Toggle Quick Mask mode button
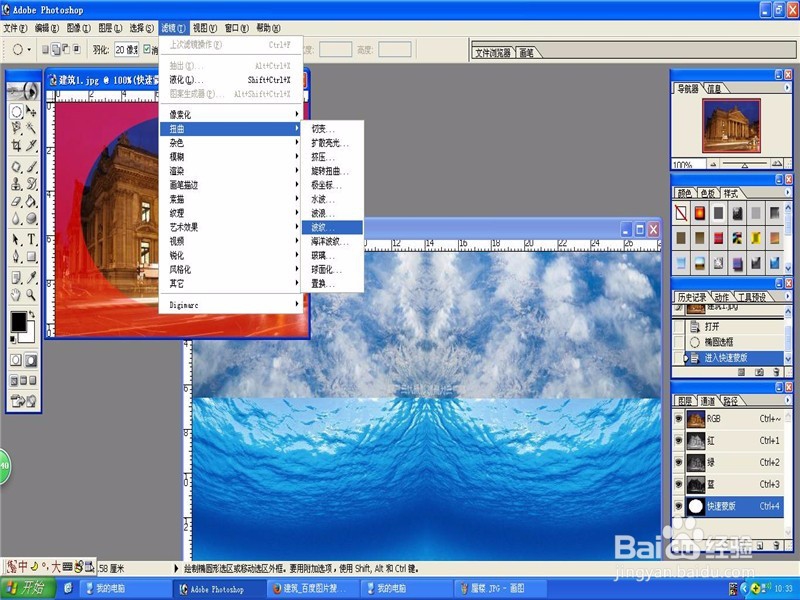800x600 pixels. [31, 360]
